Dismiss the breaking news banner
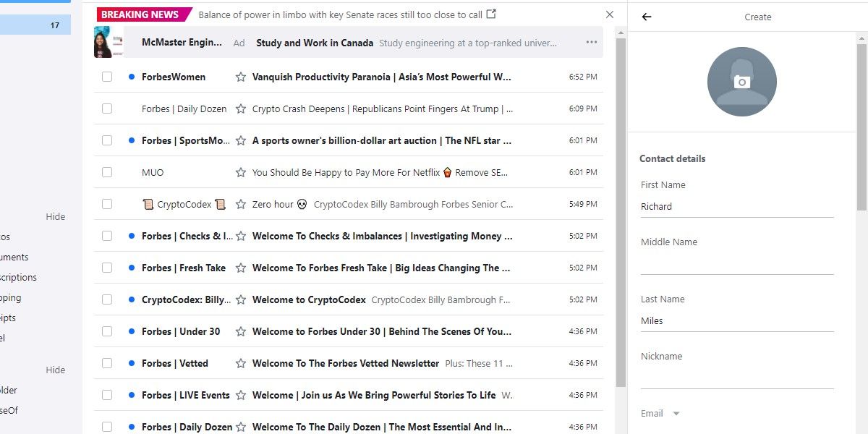868x434 pixels. [609, 14]
